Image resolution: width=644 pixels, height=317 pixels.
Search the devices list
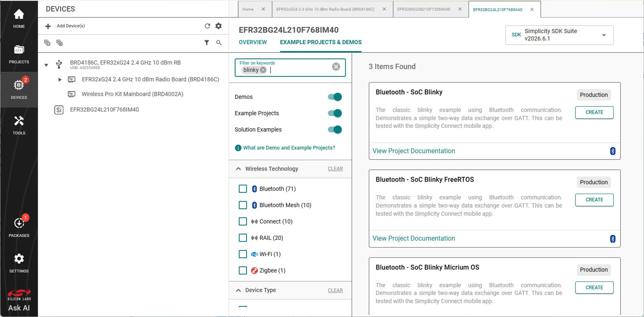[x=219, y=43]
